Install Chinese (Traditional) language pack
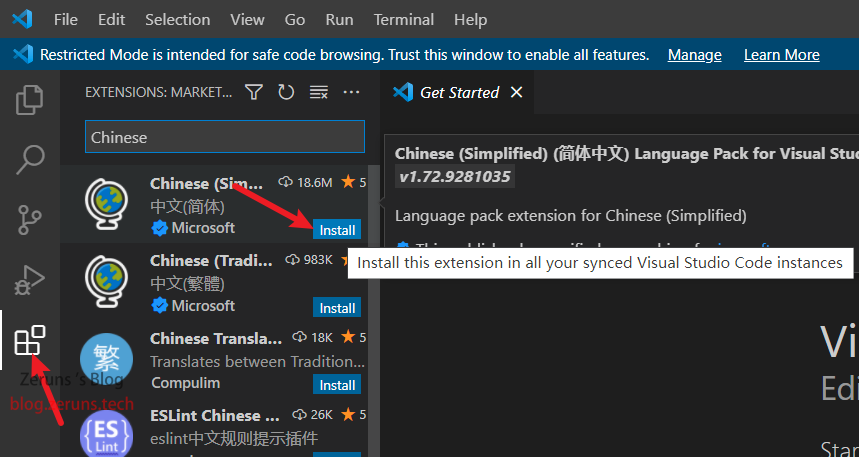This screenshot has width=859, height=457. pos(337,308)
